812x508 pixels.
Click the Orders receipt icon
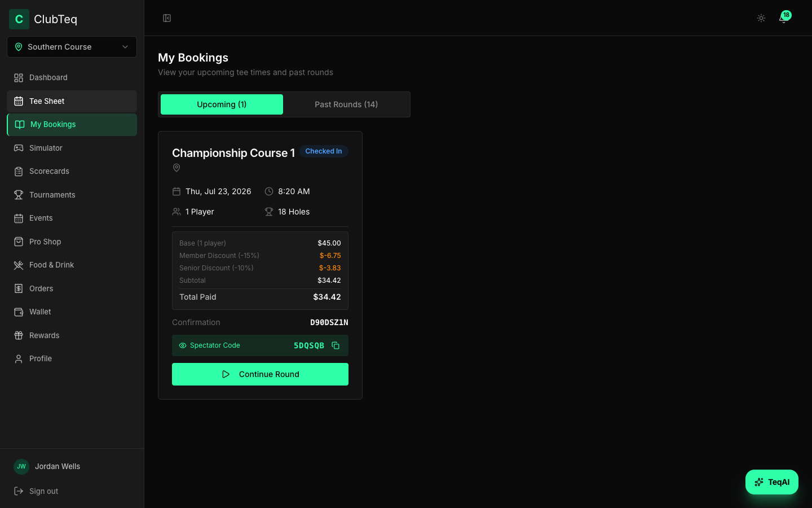pos(19,288)
